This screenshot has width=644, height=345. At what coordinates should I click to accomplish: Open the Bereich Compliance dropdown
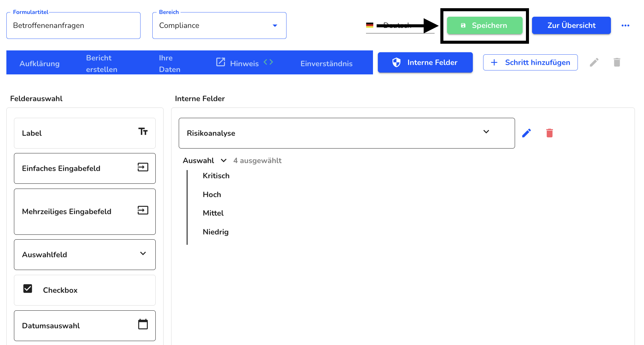pos(219,26)
